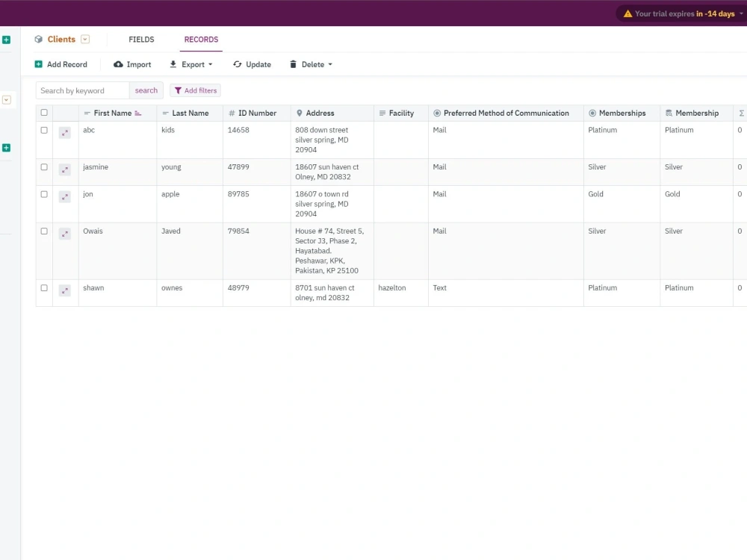Check the checkbox for Owais Javed's record
The height and width of the screenshot is (560, 747).
pyautogui.click(x=43, y=231)
